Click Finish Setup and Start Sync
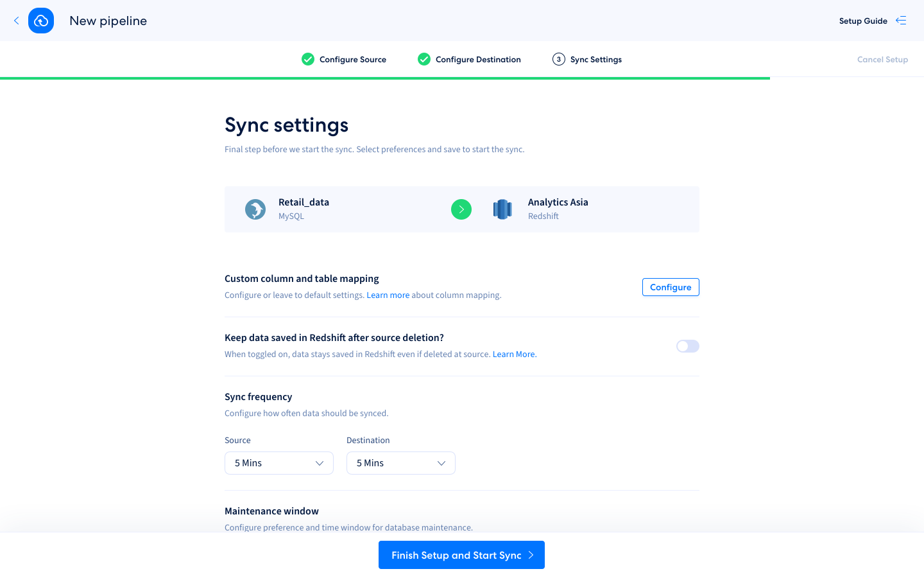 (461, 555)
